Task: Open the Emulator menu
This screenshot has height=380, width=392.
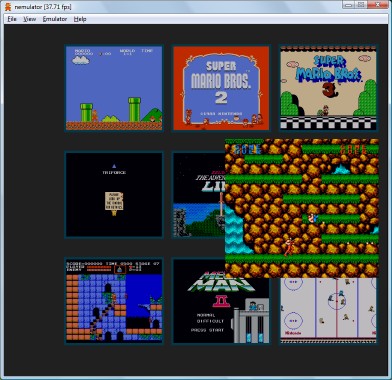Action: pos(55,19)
